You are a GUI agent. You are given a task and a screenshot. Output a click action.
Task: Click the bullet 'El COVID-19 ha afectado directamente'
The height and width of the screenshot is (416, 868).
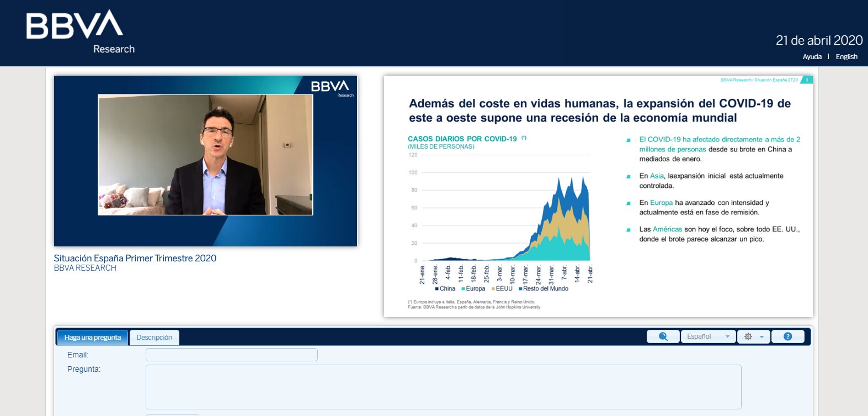[x=720, y=149]
